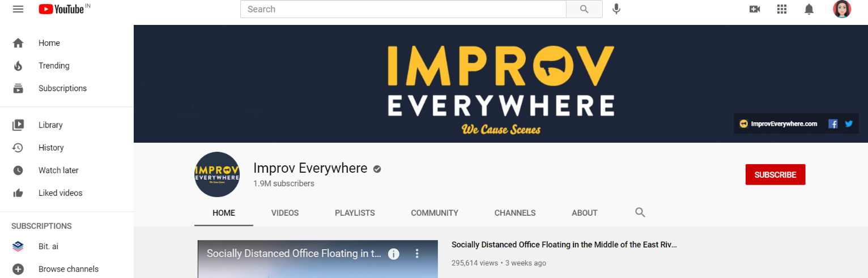Click in the Search input field
This screenshot has height=278, width=868.
(x=403, y=9)
